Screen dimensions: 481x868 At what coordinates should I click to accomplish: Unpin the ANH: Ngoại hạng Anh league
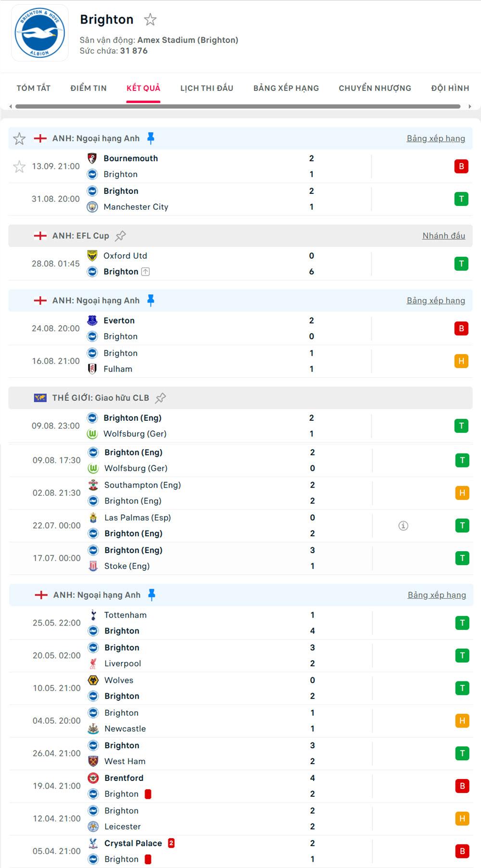[151, 138]
